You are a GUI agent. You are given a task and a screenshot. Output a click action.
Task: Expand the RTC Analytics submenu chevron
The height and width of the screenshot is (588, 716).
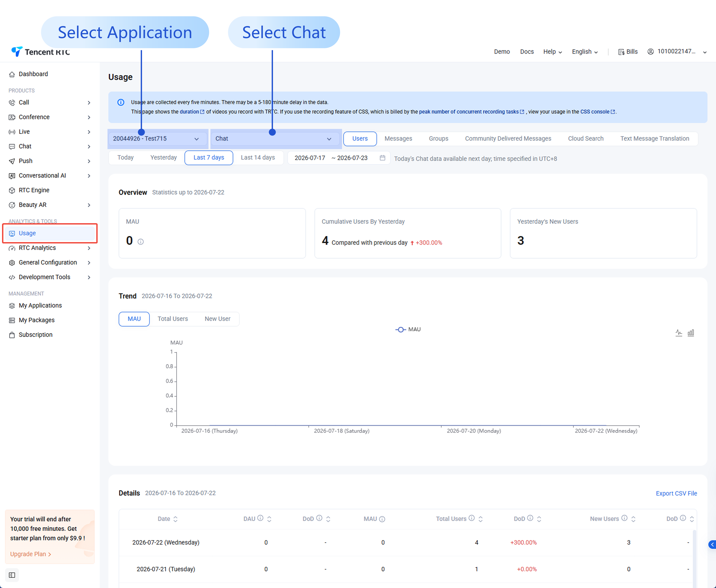[x=89, y=248]
